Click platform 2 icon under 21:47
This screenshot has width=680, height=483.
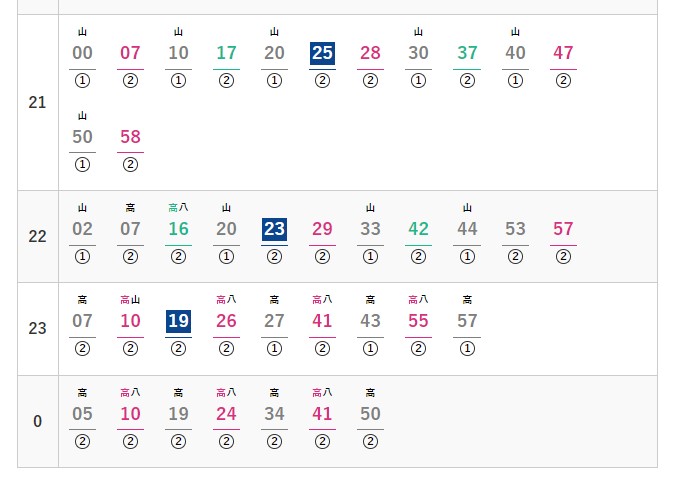(563, 81)
